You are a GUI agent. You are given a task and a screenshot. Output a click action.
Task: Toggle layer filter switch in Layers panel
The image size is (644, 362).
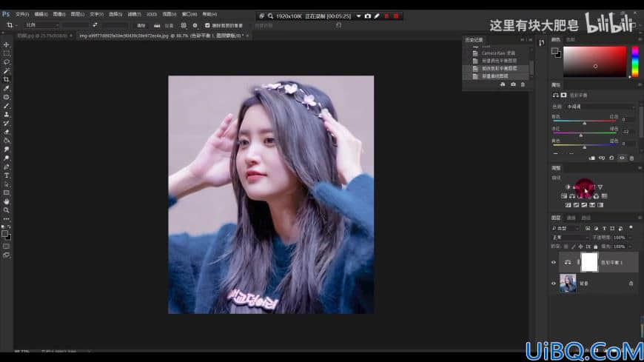point(631,227)
